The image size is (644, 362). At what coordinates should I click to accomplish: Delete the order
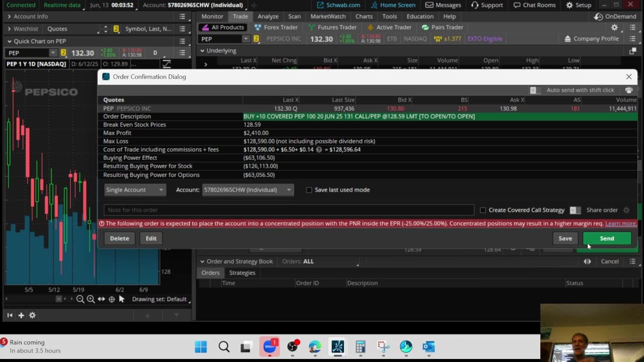tap(119, 238)
